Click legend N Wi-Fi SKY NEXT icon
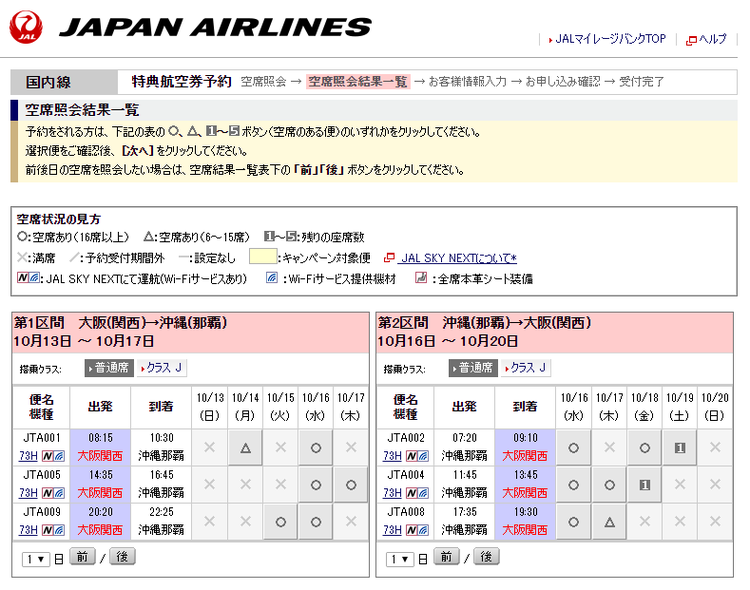This screenshot has width=750, height=590. [x=28, y=278]
